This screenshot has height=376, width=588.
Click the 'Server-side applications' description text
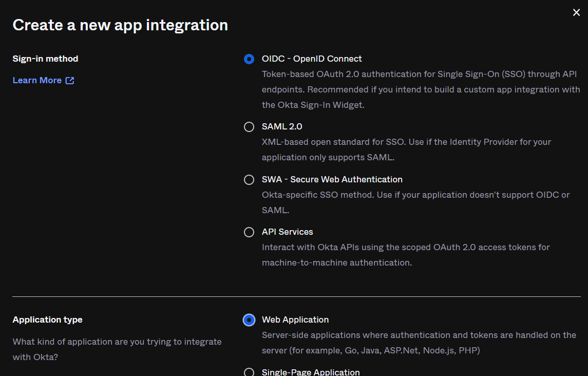419,343
